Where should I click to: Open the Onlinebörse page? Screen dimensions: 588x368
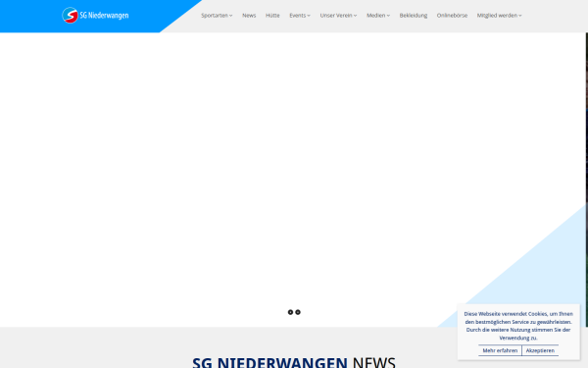click(x=452, y=16)
